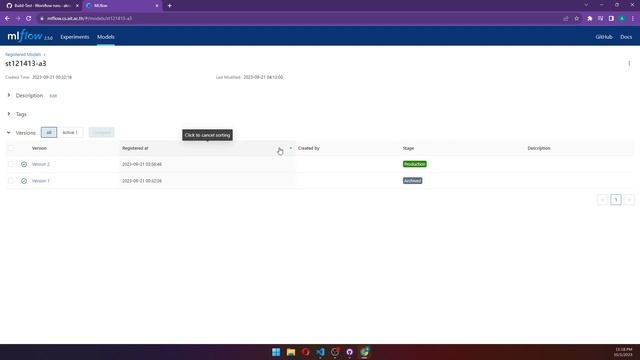Image resolution: width=640 pixels, height=360 pixels.
Task: Click Version 1 ready status icon
Action: pyautogui.click(x=24, y=181)
